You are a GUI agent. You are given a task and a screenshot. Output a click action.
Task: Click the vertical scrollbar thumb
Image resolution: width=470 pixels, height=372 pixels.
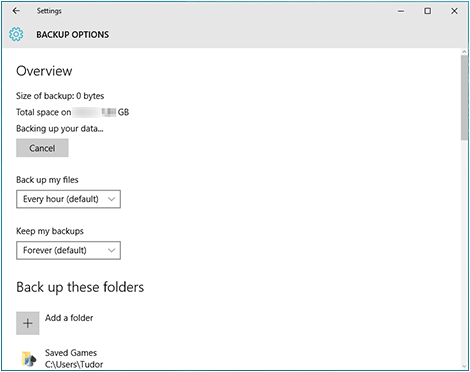click(x=464, y=98)
